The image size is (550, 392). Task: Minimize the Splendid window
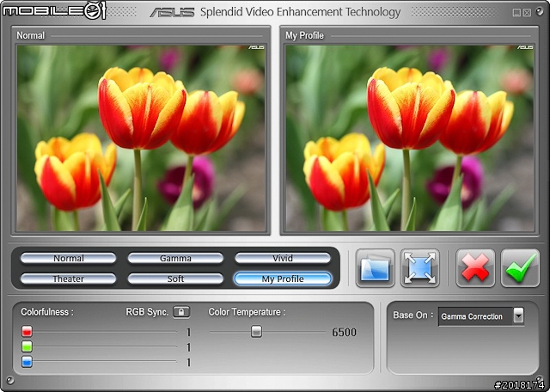(516, 13)
